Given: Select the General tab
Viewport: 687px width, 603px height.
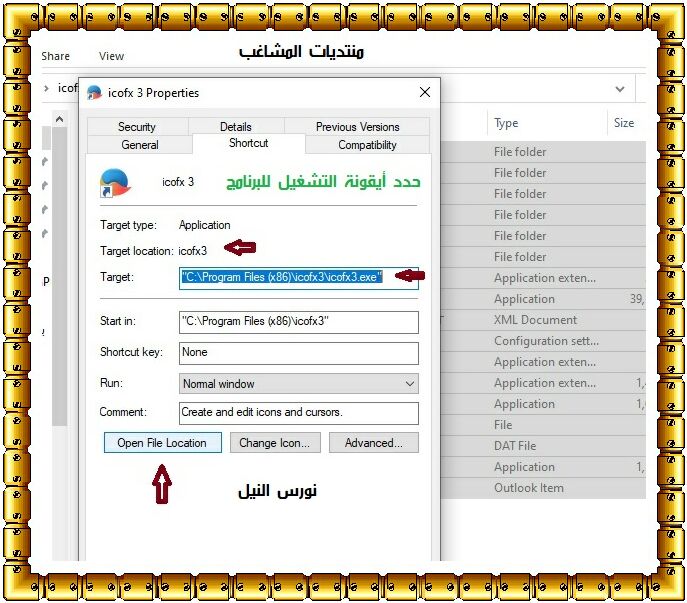Looking at the screenshot, I should coord(140,145).
